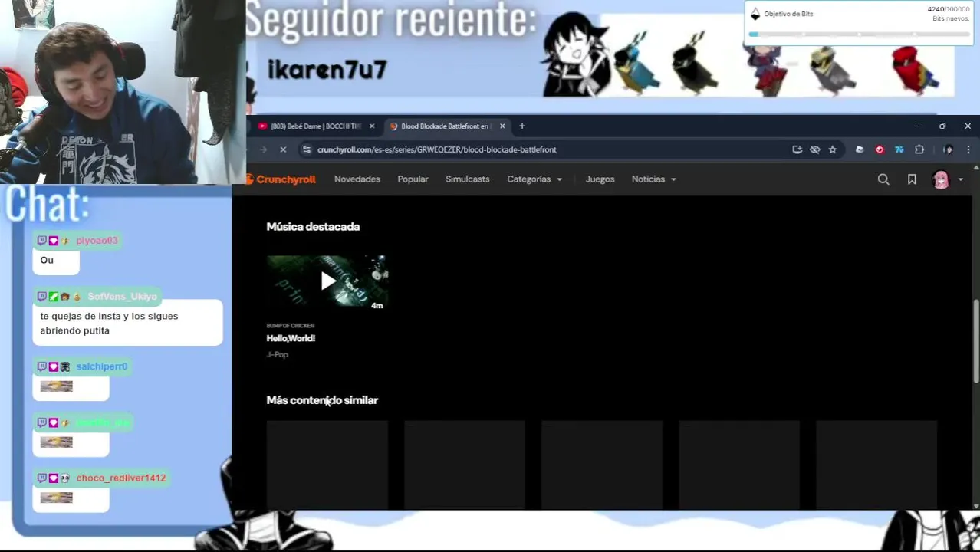Image resolution: width=980 pixels, height=552 pixels.
Task: Click the first grey extension icon
Action: pyautogui.click(x=860, y=149)
